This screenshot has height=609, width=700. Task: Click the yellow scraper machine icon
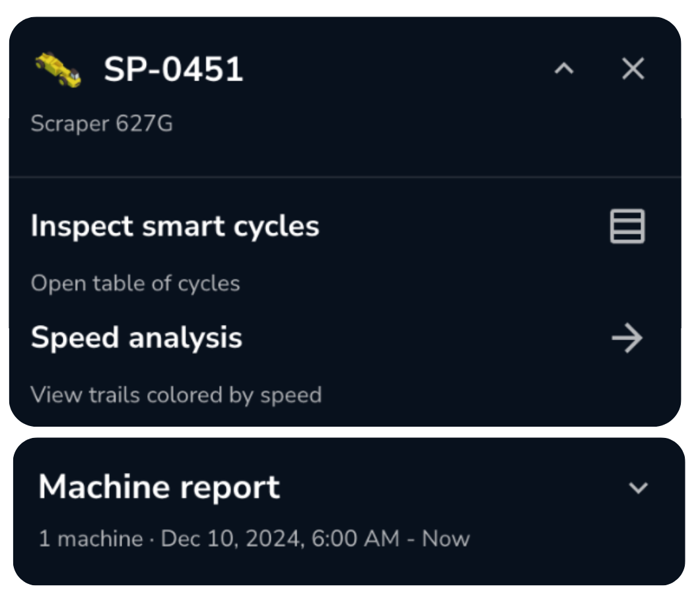(x=58, y=69)
